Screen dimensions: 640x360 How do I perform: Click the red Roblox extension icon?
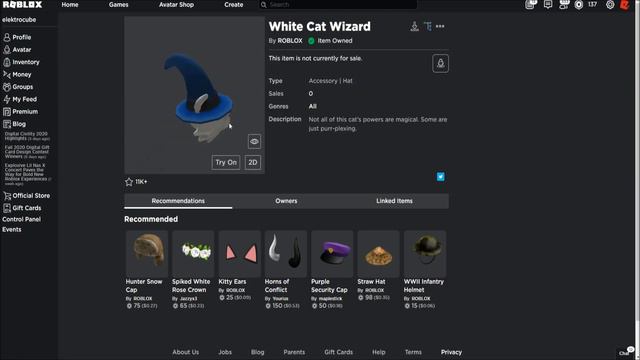click(624, 5)
